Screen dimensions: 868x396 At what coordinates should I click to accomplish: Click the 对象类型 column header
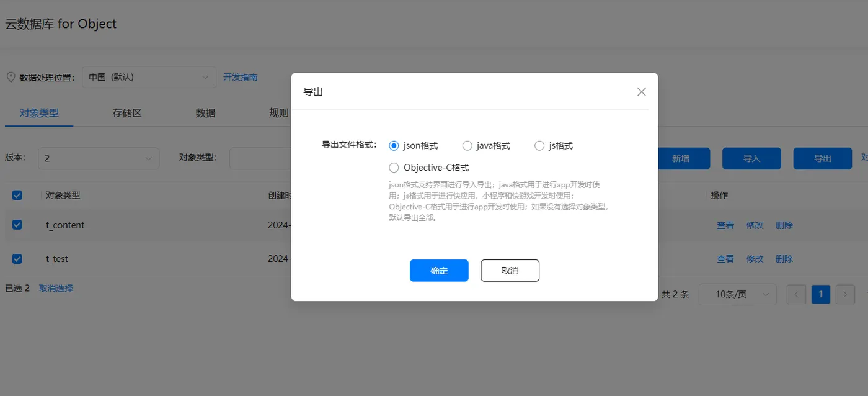[x=63, y=195]
